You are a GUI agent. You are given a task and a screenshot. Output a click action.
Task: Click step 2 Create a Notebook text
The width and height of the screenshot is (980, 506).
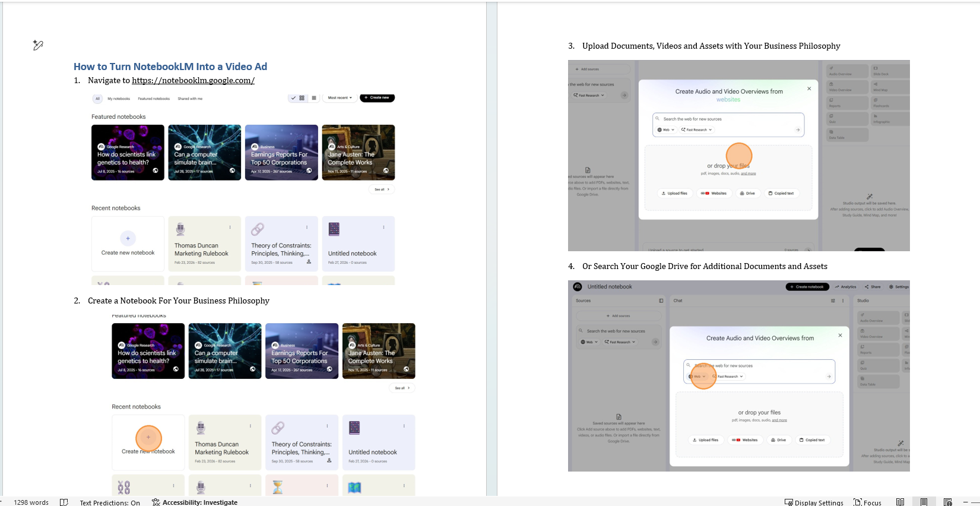(178, 301)
